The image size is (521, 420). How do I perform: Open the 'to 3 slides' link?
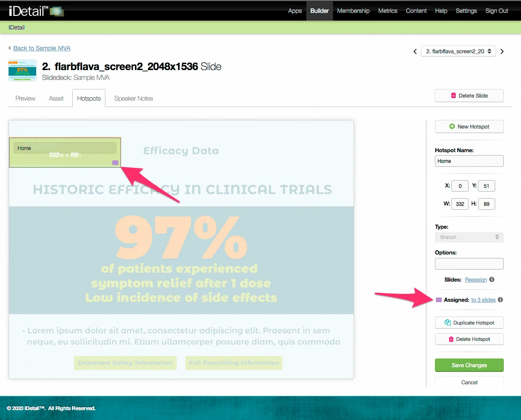(483, 300)
